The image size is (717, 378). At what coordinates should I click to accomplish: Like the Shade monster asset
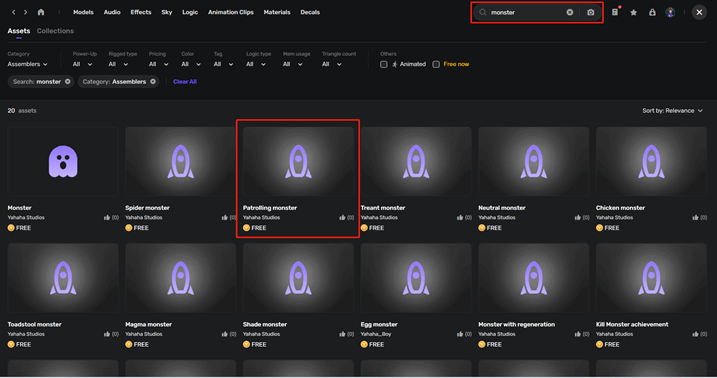[342, 334]
